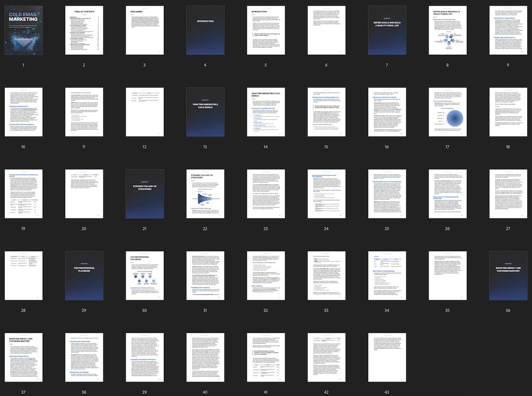Select the page 6 thumbnail
This screenshot has height=396, width=532.
[x=326, y=30]
